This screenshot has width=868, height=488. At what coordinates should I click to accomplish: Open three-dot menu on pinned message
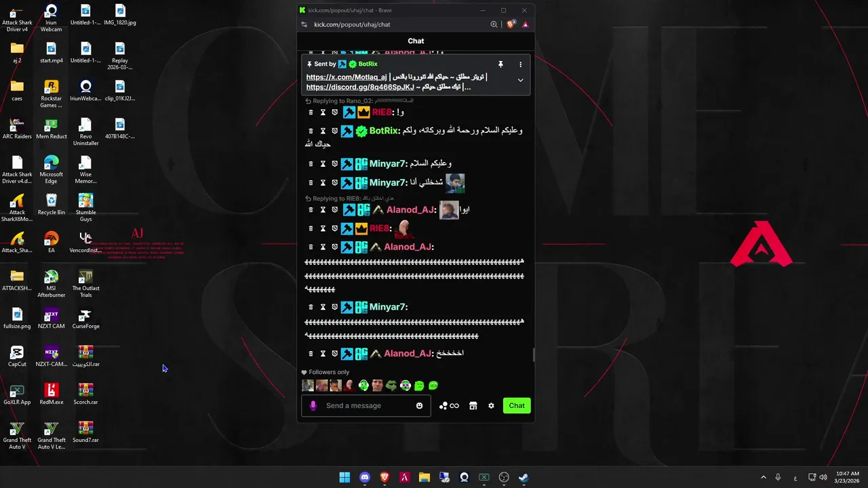tap(520, 64)
